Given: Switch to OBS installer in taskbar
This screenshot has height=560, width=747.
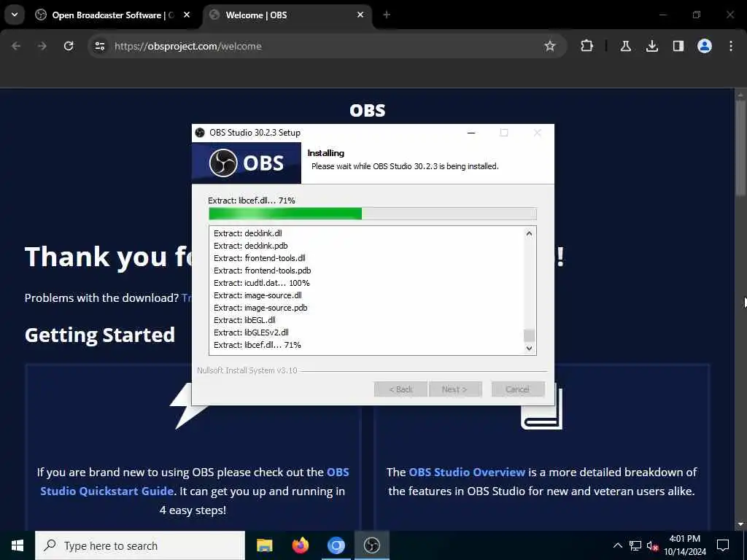Looking at the screenshot, I should click(371, 545).
